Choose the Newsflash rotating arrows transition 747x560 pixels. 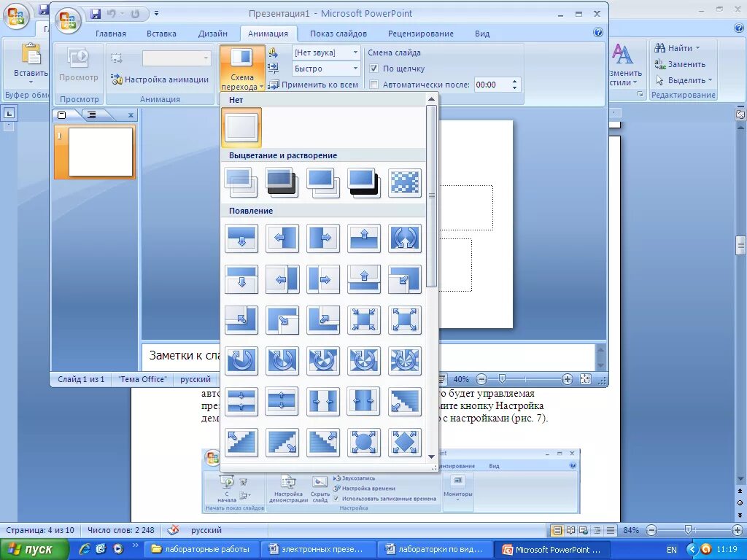[x=405, y=238]
